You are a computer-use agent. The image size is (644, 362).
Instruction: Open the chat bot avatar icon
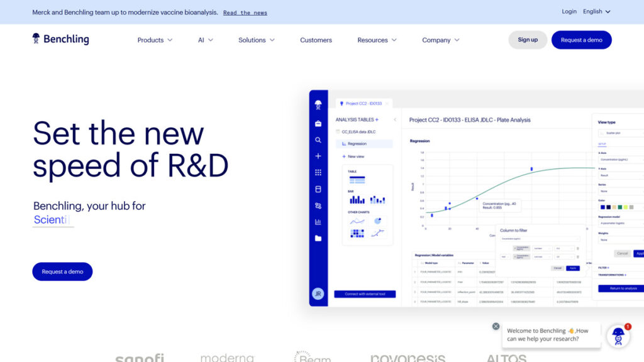(x=618, y=337)
